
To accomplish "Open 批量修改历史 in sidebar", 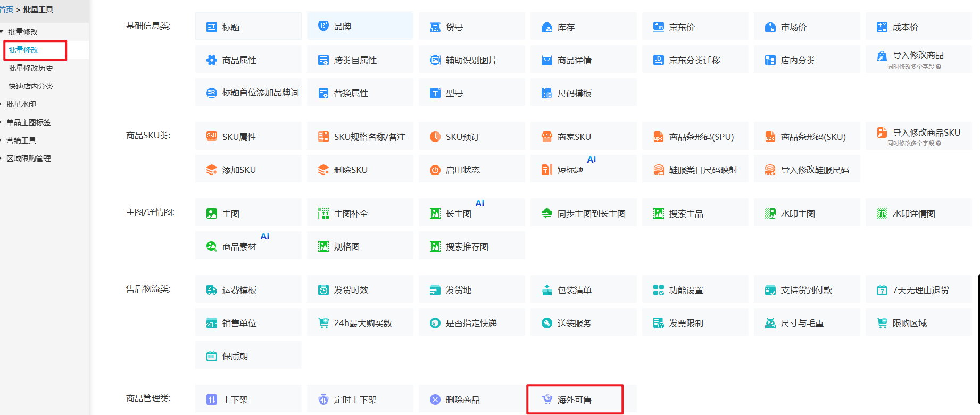I will pos(31,68).
